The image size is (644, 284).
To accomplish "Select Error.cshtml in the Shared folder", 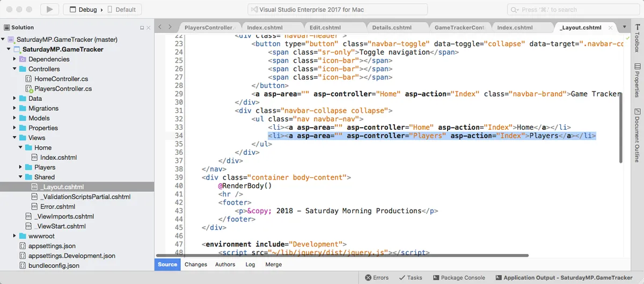I will coord(57,206).
